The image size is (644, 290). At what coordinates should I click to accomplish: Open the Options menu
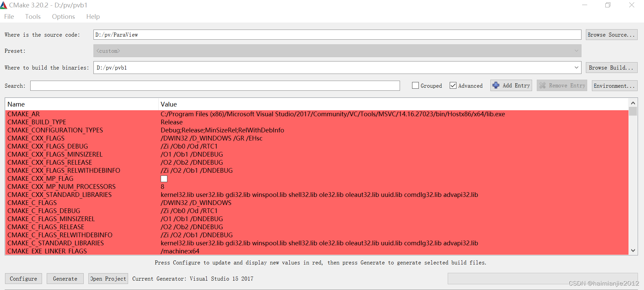click(63, 16)
